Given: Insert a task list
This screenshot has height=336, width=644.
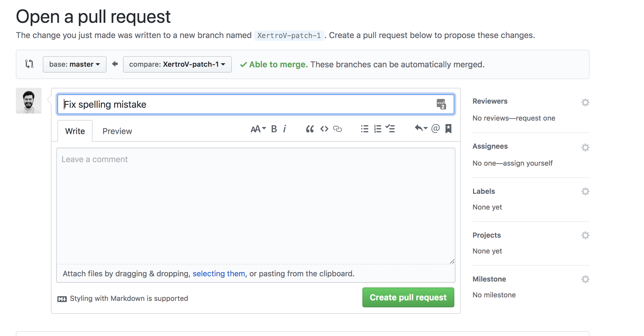Looking at the screenshot, I should 390,128.
